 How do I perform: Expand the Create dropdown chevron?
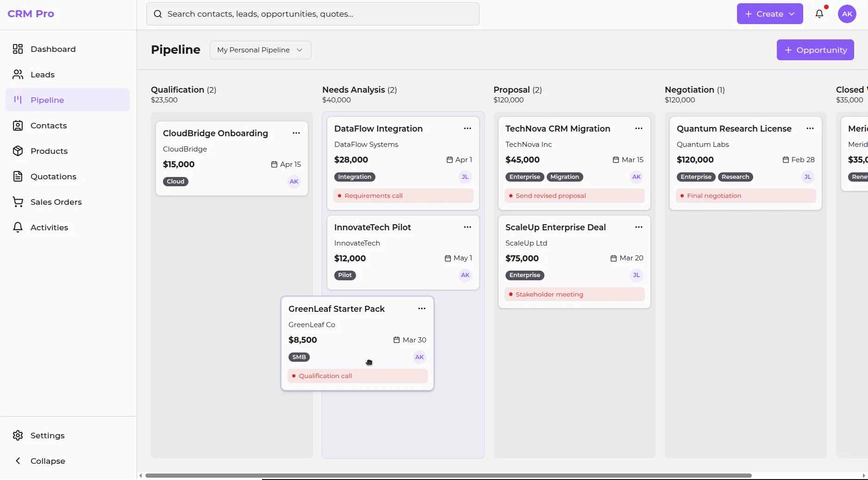coord(792,13)
